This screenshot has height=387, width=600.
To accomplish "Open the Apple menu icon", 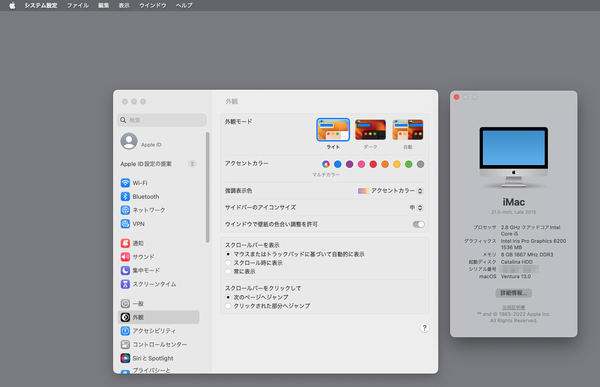I will [12, 5].
